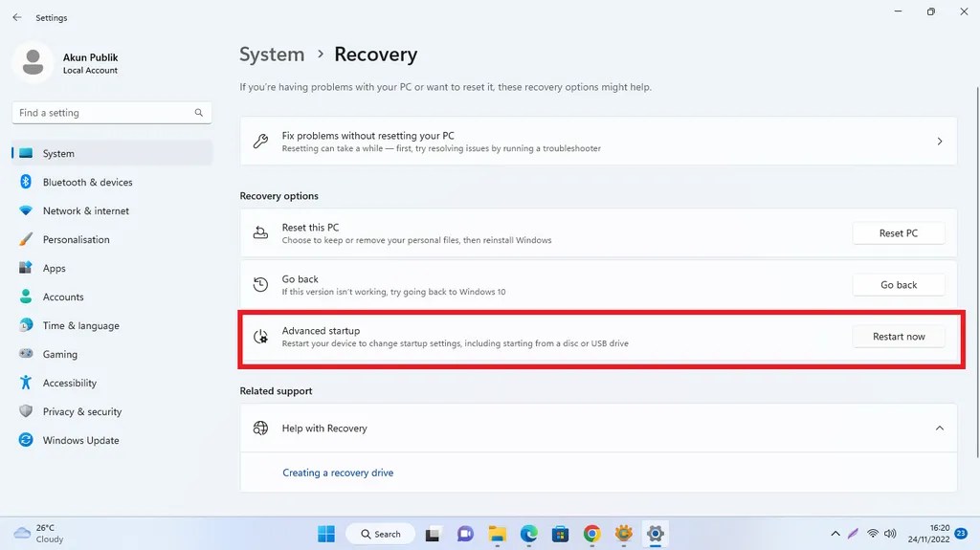Screen dimensions: 980x550
Task: Click Restart now for Advanced startup
Action: tap(898, 337)
